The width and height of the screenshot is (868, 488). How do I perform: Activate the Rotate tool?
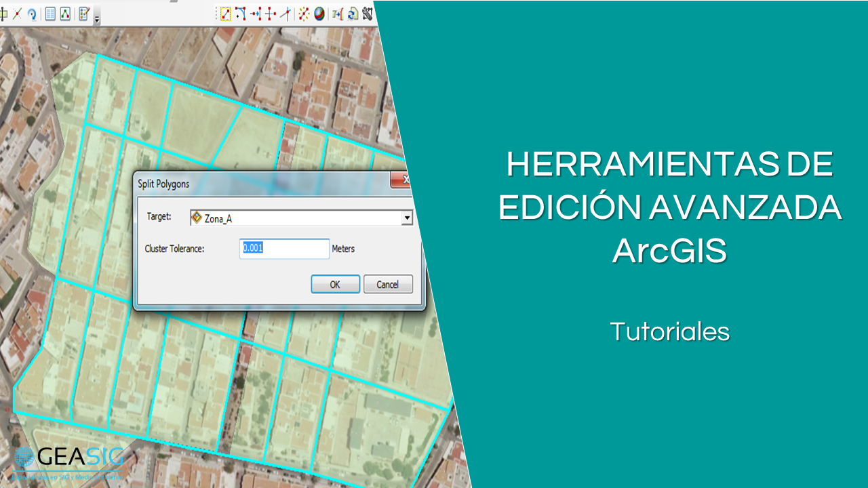(x=32, y=14)
